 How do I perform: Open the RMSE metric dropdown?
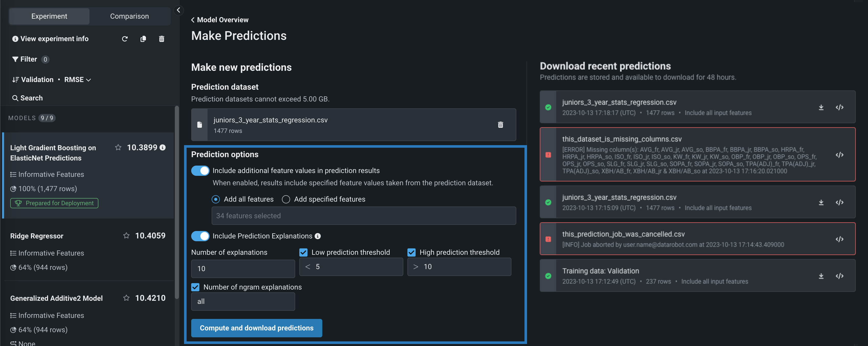(77, 80)
